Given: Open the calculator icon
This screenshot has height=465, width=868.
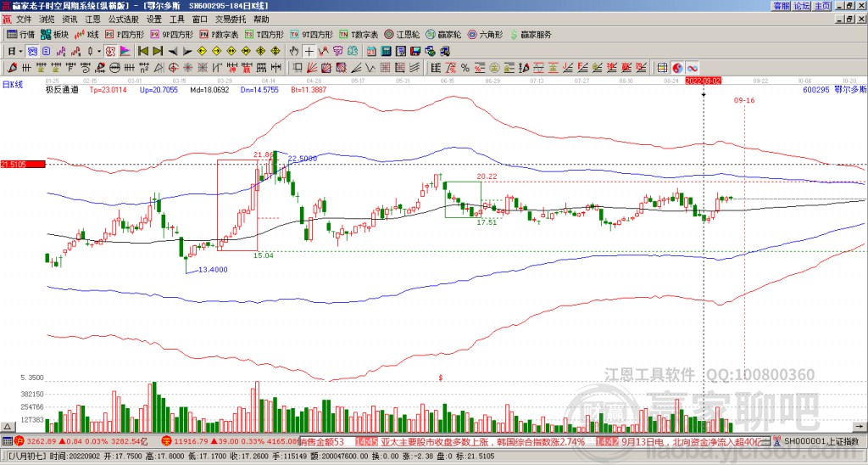Looking at the screenshot, I should coord(386,52).
